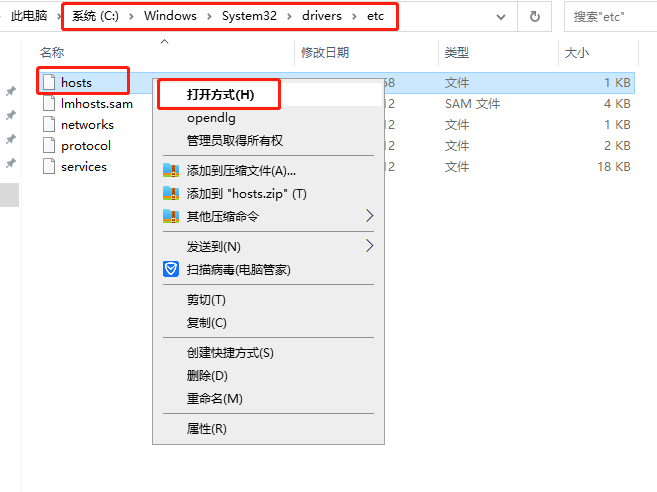Sort by the 修改日期 column header
This screenshot has height=492, width=657.
click(325, 53)
